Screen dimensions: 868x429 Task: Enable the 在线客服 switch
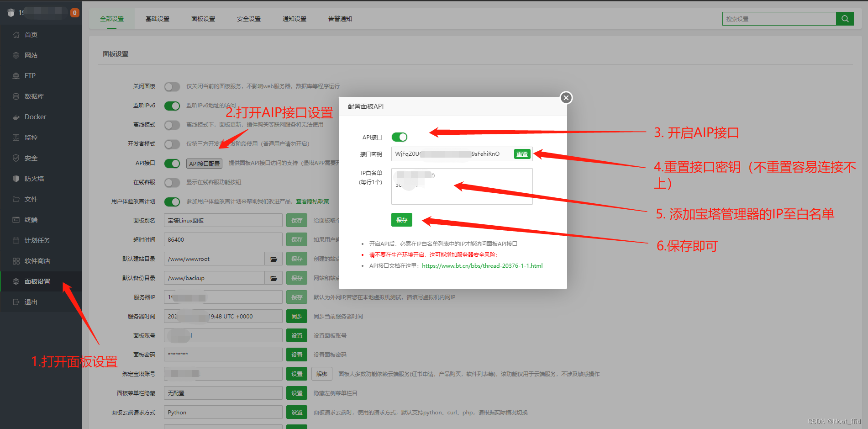click(x=172, y=183)
